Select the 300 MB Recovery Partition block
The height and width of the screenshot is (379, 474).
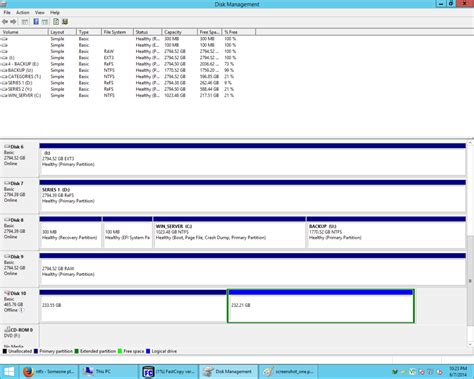point(70,232)
